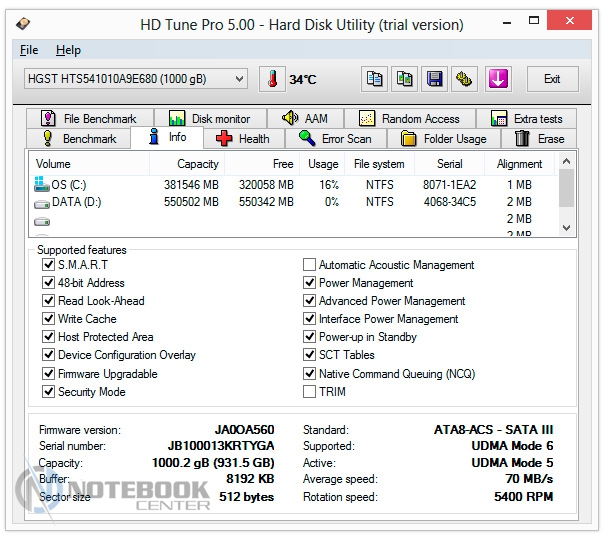Switch to the Health tab

click(x=243, y=139)
